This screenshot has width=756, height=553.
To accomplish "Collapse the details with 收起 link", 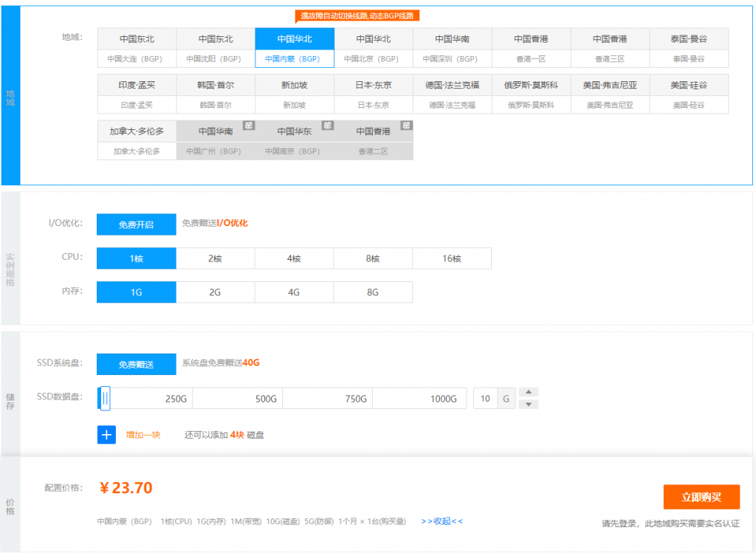I will click(441, 521).
